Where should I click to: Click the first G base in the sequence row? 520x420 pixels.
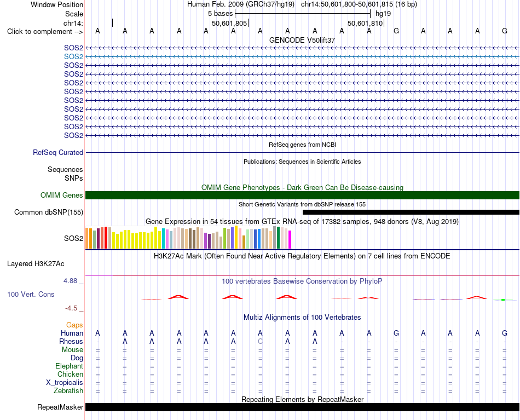tap(396, 31)
